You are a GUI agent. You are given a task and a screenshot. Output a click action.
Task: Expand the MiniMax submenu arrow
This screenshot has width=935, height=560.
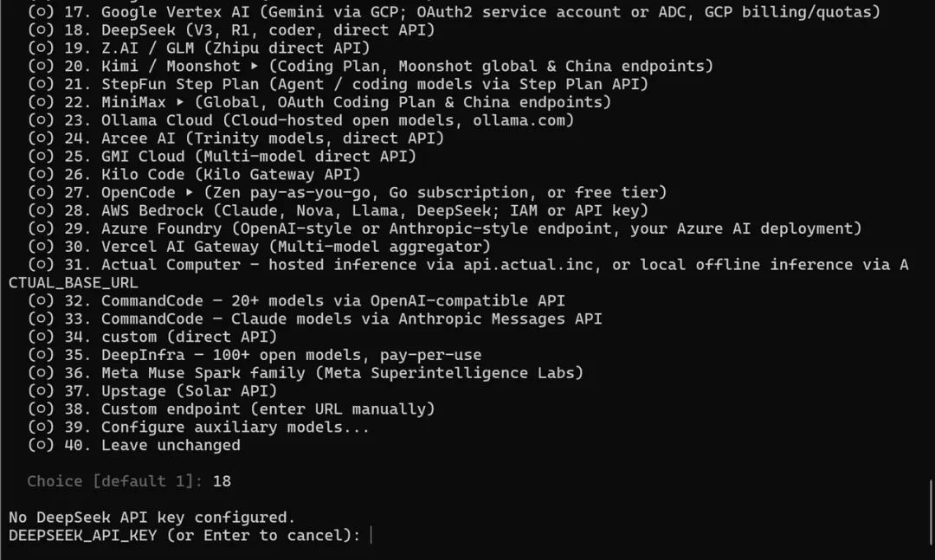click(x=180, y=102)
